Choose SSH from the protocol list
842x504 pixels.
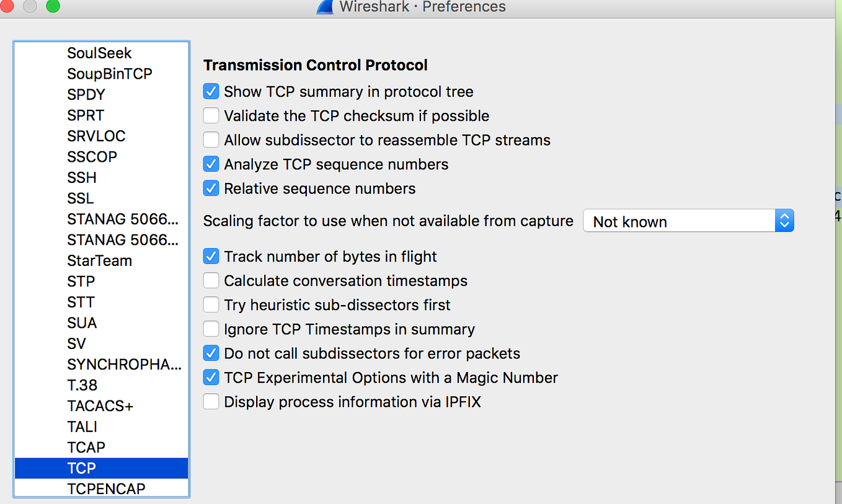(82, 177)
